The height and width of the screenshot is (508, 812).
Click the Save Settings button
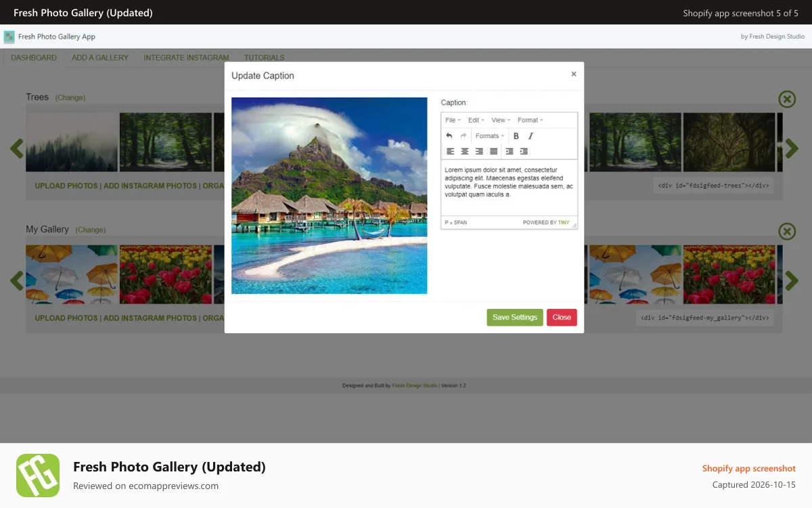pyautogui.click(x=515, y=318)
